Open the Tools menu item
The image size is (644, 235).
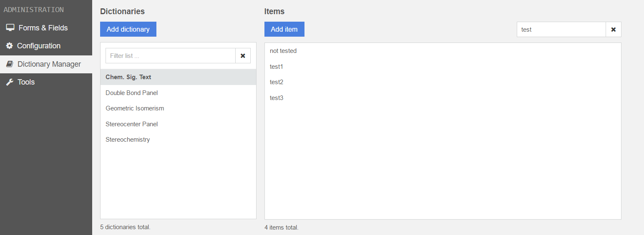26,82
